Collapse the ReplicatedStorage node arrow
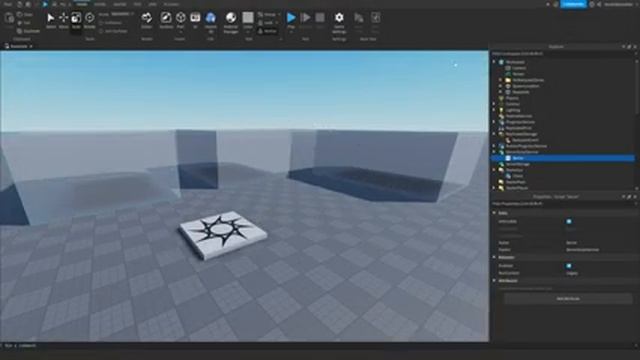Screen dimensions: 640x360 (x=494, y=134)
